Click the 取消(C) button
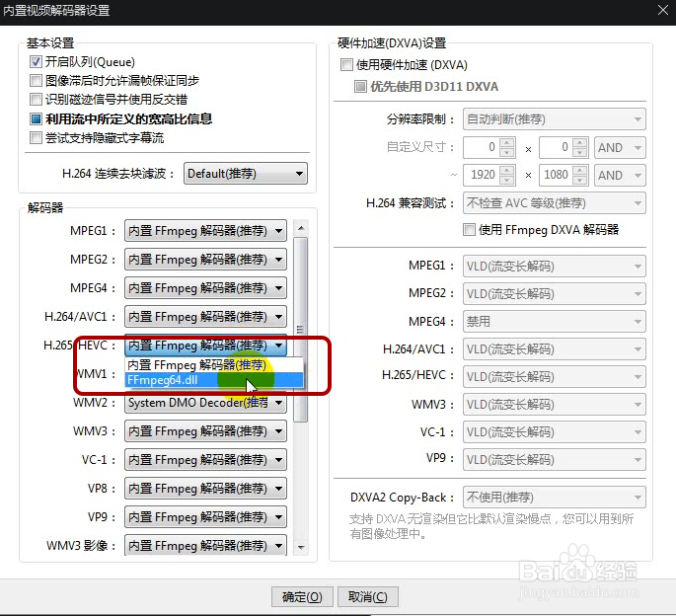Image resolution: width=676 pixels, height=616 pixels. pos(368,597)
